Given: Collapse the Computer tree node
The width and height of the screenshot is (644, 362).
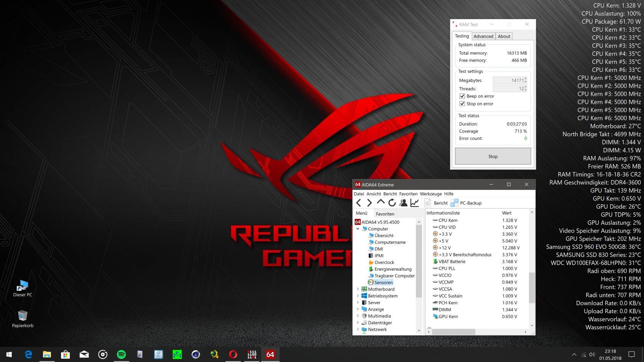Looking at the screenshot, I should click(x=358, y=229).
